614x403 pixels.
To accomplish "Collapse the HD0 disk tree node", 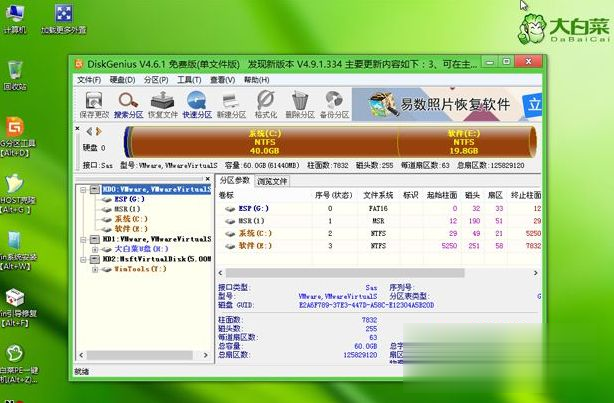I will [x=81, y=188].
